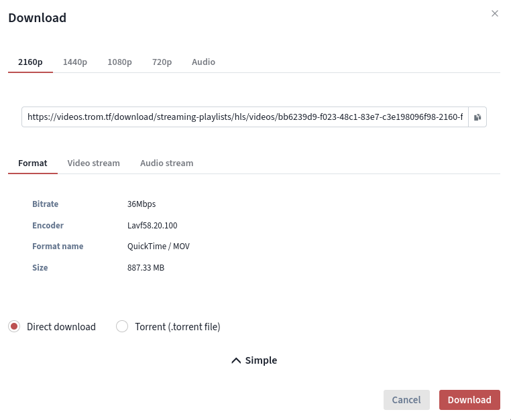
Task: Click the Encoder label
Action: click(x=48, y=226)
